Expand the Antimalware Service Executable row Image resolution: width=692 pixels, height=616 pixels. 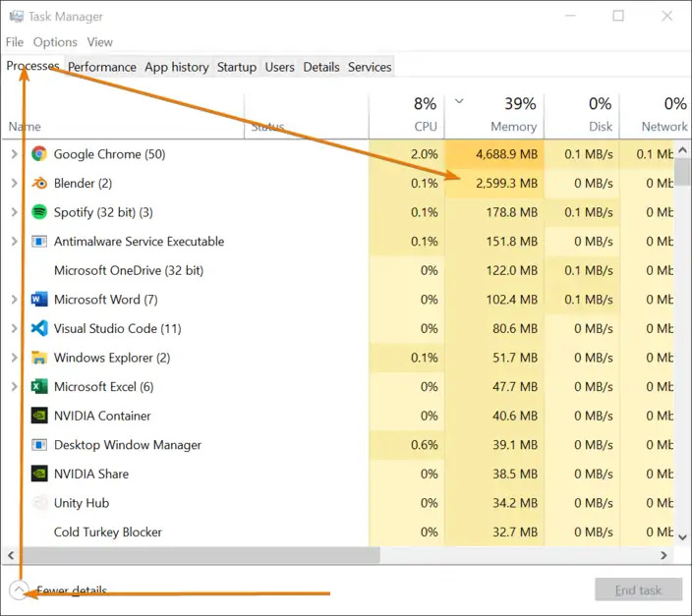click(14, 242)
